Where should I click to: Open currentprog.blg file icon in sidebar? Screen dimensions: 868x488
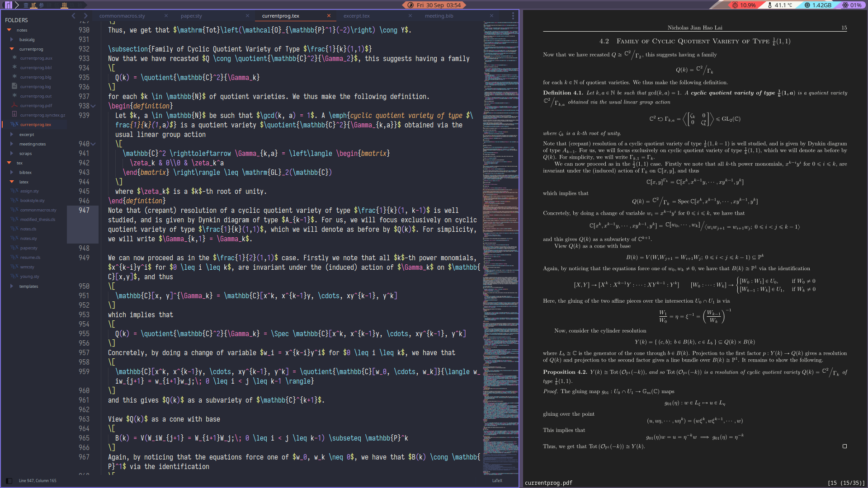14,77
